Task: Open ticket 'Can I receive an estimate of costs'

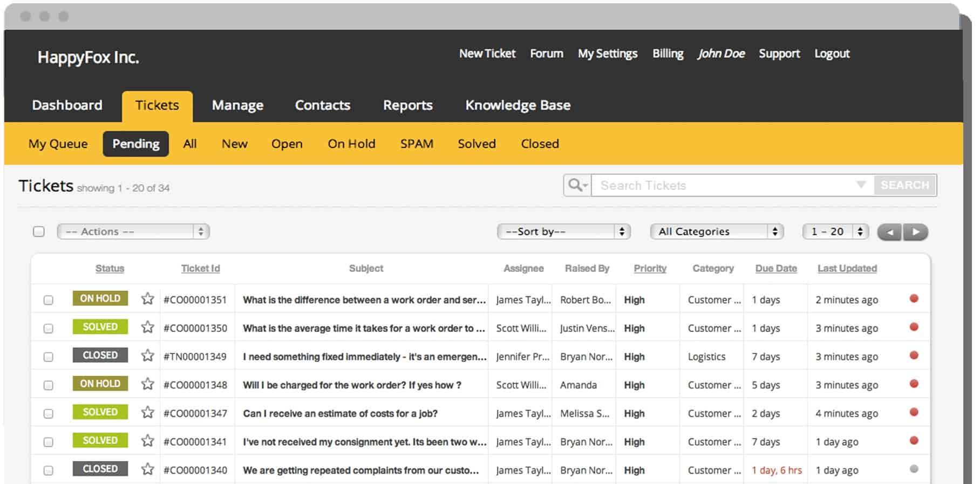Action: 340,414
